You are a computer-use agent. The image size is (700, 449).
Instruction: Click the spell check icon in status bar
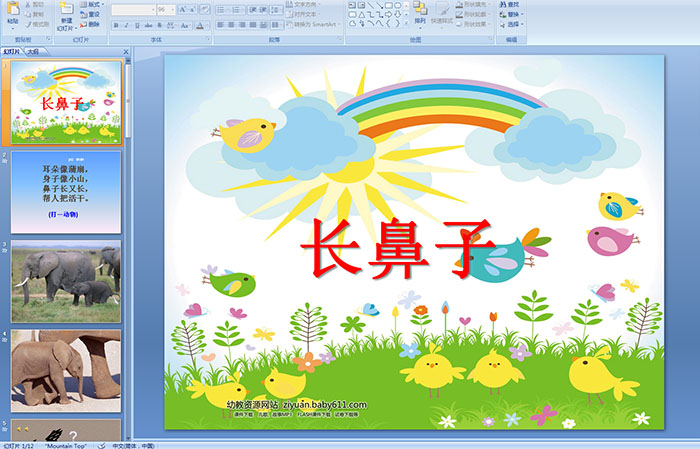click(102, 445)
